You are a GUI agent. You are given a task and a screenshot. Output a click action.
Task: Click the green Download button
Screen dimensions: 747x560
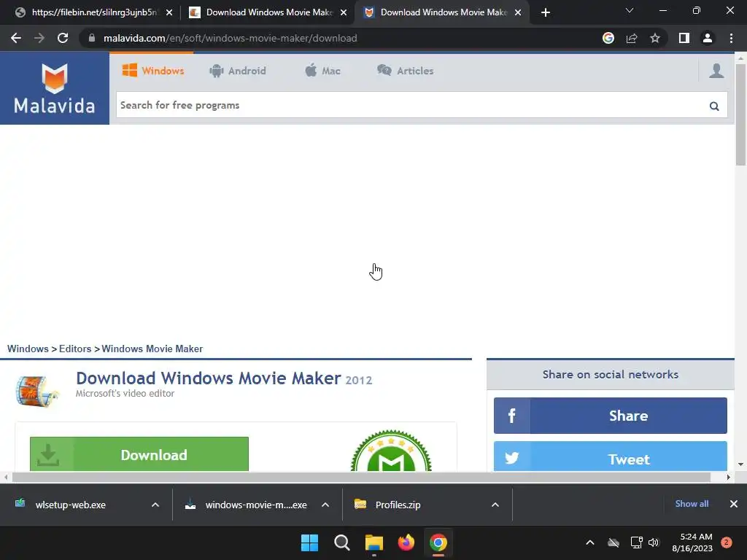click(139, 454)
